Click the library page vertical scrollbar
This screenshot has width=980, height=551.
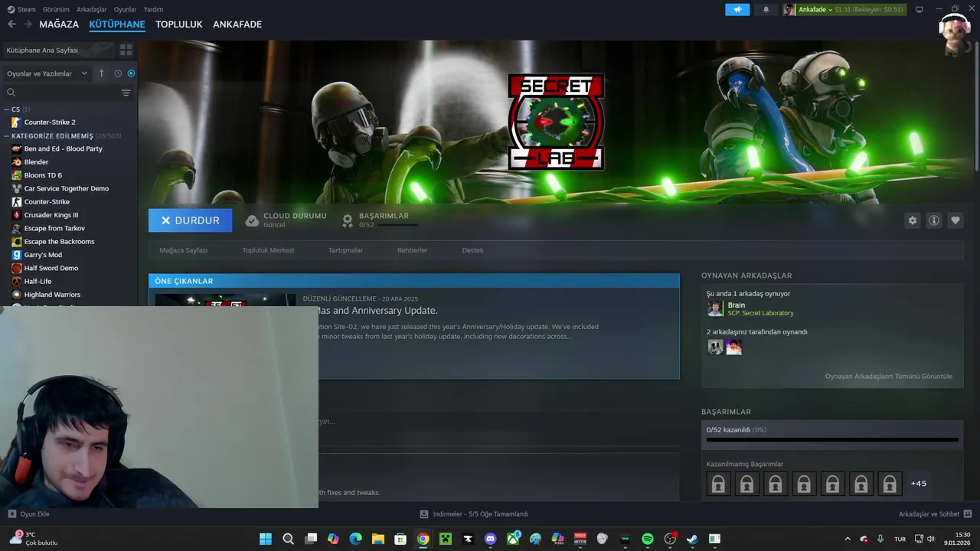977,107
